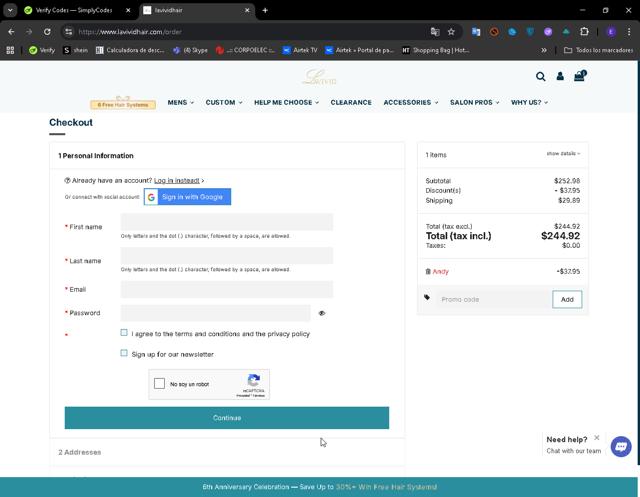Viewport: 640px width, 497px height.
Task: Check the terms and conditions agreement box
Action: tap(124, 333)
